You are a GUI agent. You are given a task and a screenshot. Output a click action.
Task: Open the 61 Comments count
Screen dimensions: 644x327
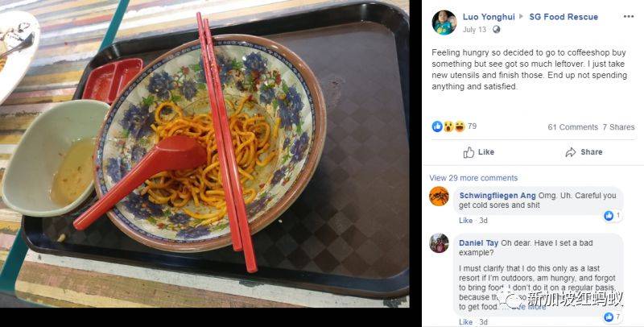tap(572, 127)
